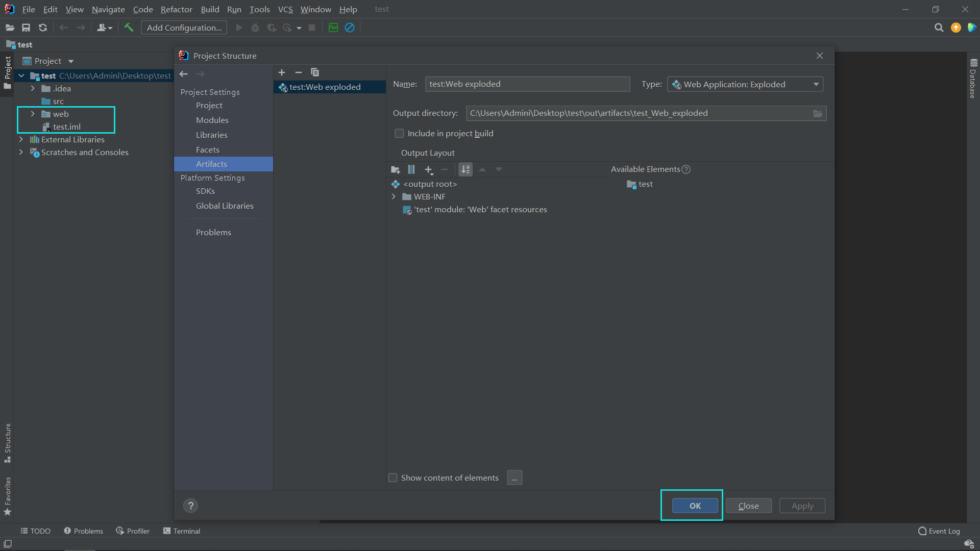
Task: Select Global Libraries setting
Action: [x=224, y=206]
